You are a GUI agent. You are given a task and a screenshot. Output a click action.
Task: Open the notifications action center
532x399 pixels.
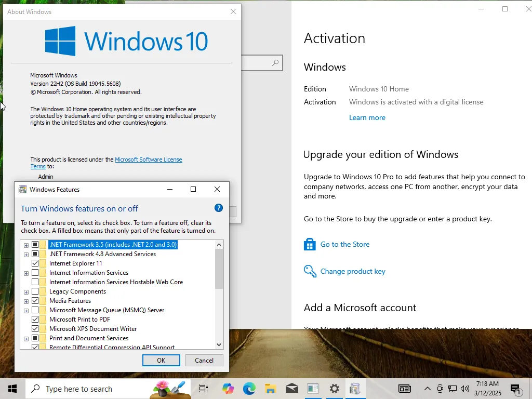tap(515, 389)
